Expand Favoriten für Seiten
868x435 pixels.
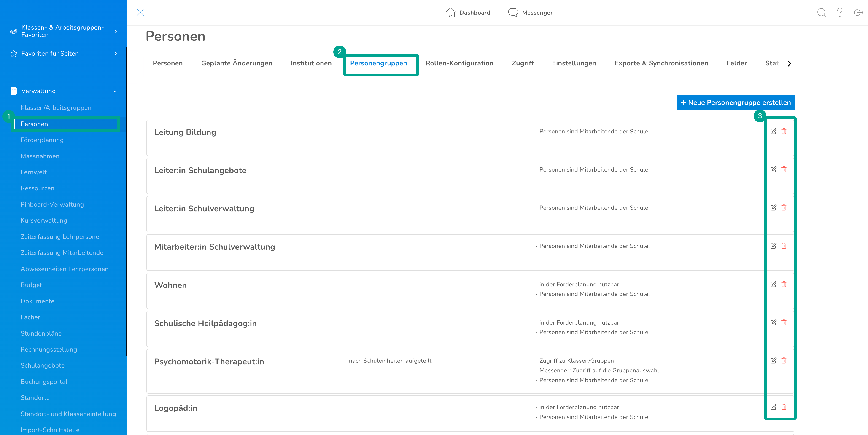coord(116,54)
